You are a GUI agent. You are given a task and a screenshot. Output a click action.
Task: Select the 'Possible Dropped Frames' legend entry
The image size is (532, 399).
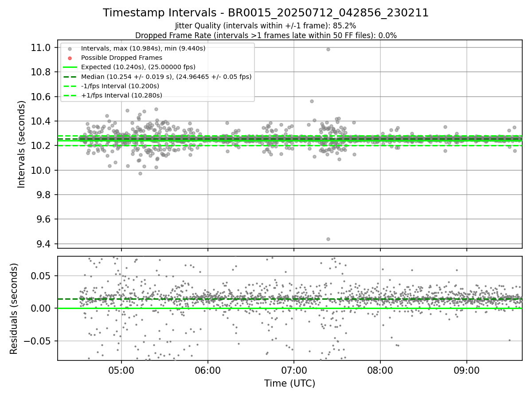tap(121, 58)
